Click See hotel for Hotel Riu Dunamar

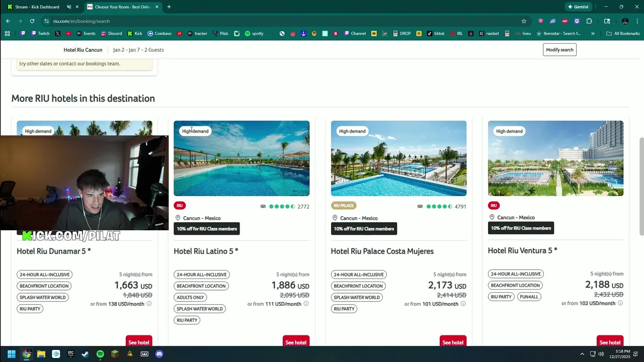tap(138, 342)
